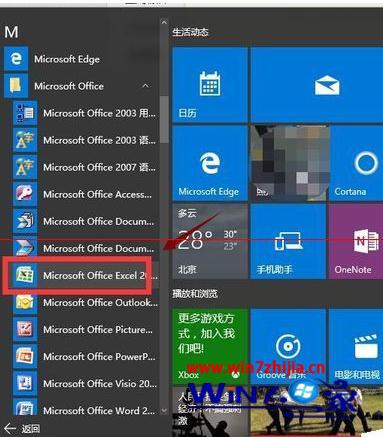Click the app list scrollbar thumb
Image resolution: width=383 pixels, height=437 pixels.
click(164, 120)
